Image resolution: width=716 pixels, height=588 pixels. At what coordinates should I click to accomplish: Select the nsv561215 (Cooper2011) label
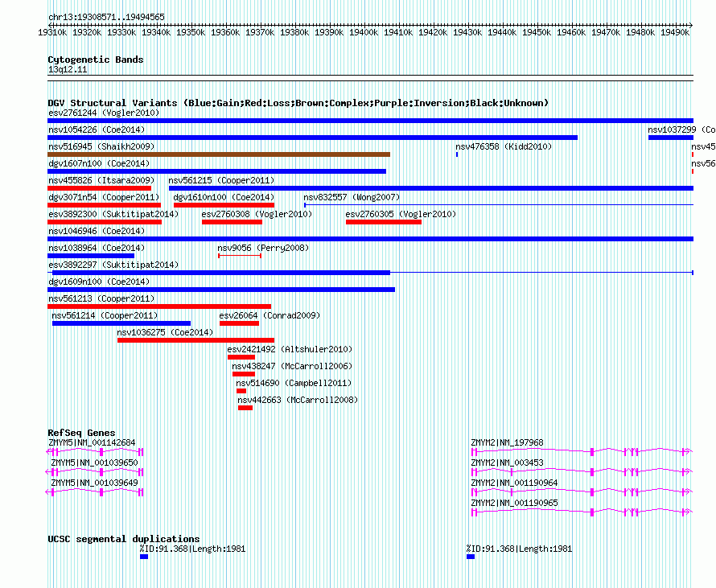pyautogui.click(x=221, y=180)
